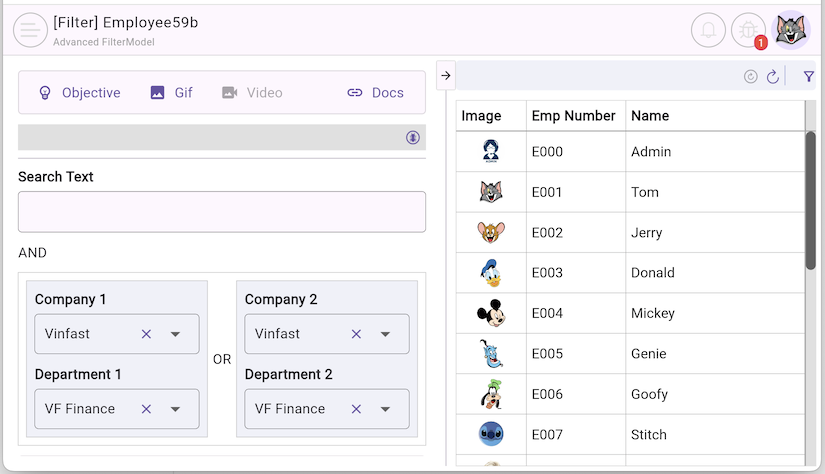Open the notifications bell
Image resolution: width=825 pixels, height=474 pixels.
click(708, 30)
